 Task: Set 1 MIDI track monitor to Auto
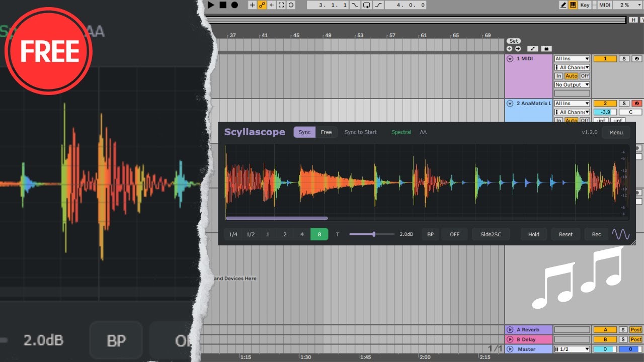pos(571,76)
